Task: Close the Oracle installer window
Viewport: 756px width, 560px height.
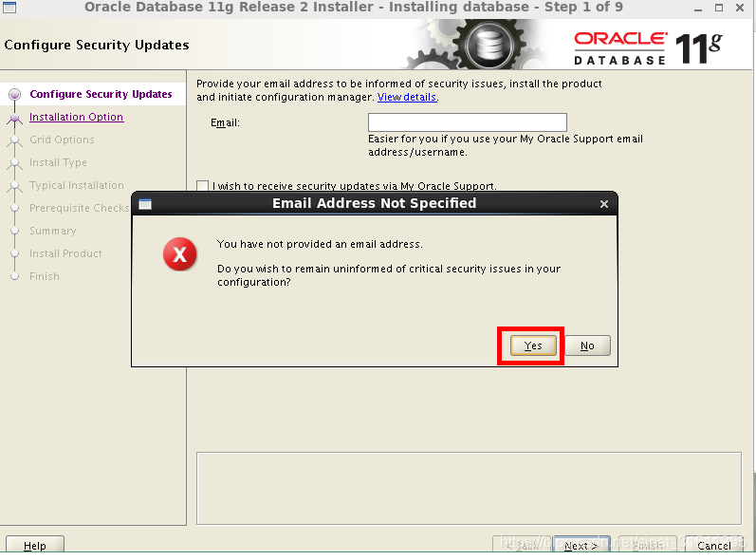Action: click(x=740, y=8)
